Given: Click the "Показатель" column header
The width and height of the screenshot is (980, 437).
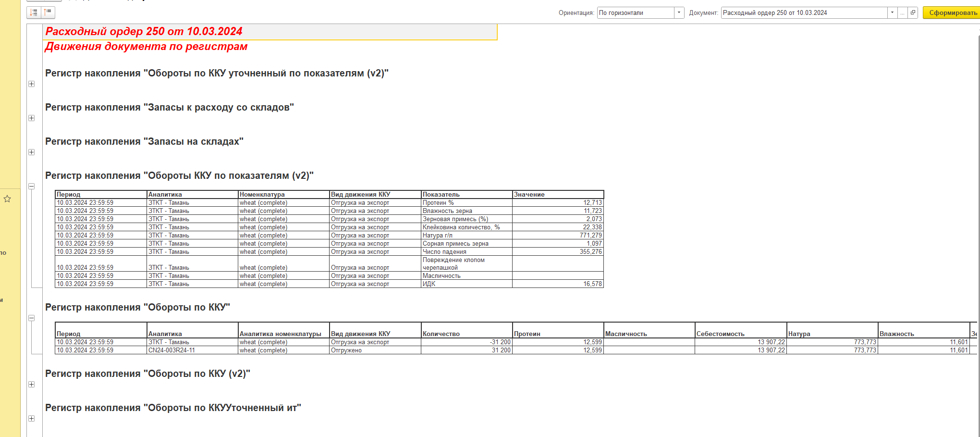Looking at the screenshot, I should click(466, 195).
